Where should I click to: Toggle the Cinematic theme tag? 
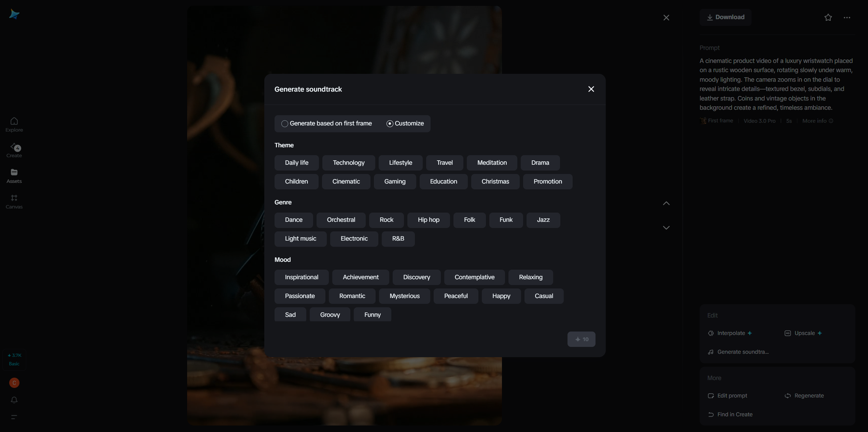346,181
